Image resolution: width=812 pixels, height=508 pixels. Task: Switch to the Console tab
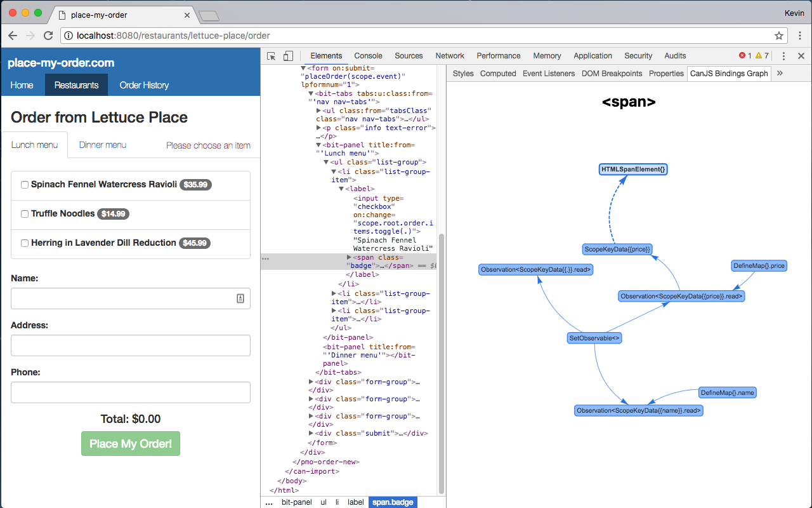click(x=368, y=56)
